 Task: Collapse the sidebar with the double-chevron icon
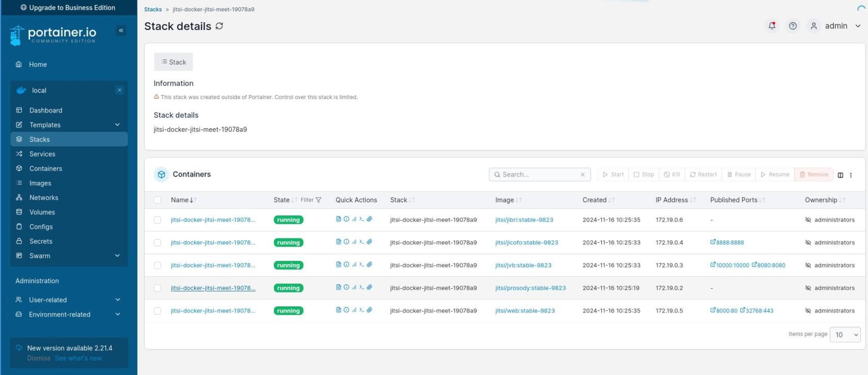coord(121,30)
